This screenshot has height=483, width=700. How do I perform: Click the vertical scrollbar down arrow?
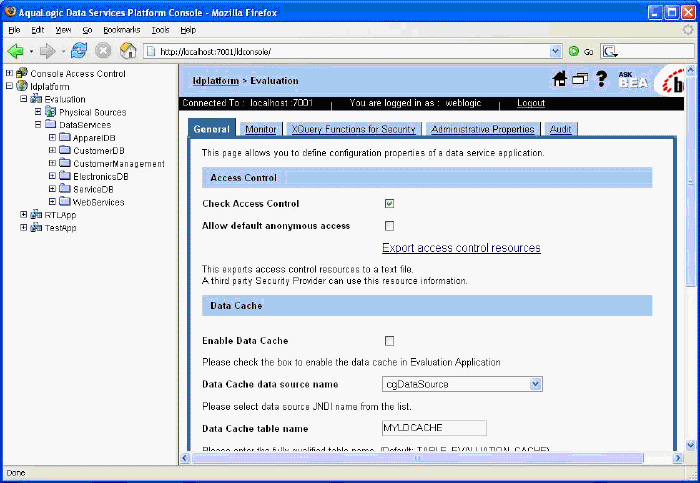(x=690, y=444)
